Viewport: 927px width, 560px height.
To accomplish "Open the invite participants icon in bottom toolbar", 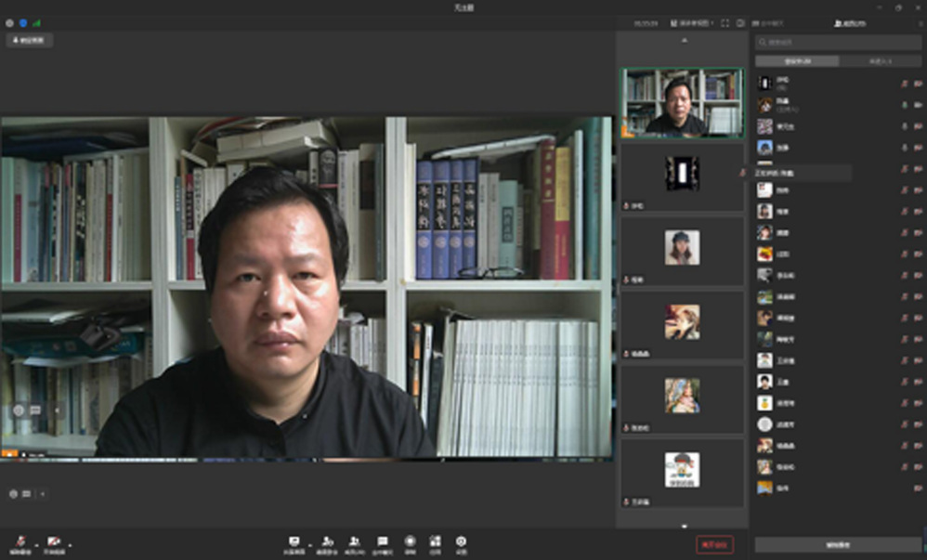I will (327, 541).
